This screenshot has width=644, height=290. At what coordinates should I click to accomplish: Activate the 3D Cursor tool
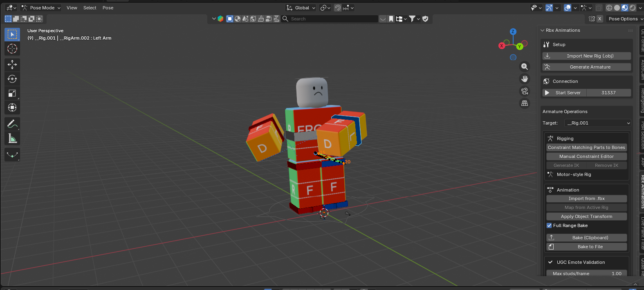(12, 49)
